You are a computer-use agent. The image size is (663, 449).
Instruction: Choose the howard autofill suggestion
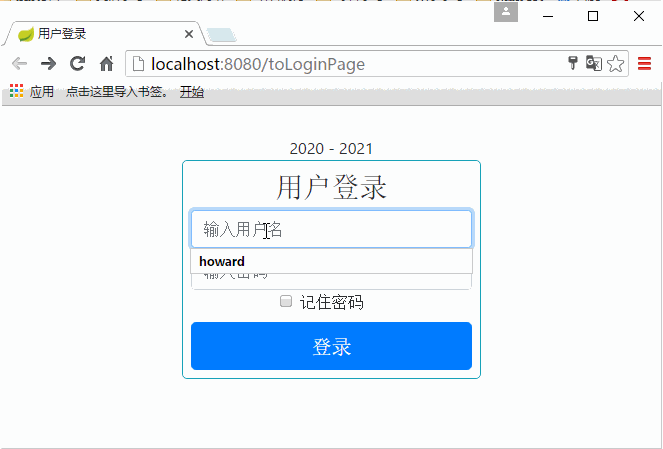tap(332, 261)
